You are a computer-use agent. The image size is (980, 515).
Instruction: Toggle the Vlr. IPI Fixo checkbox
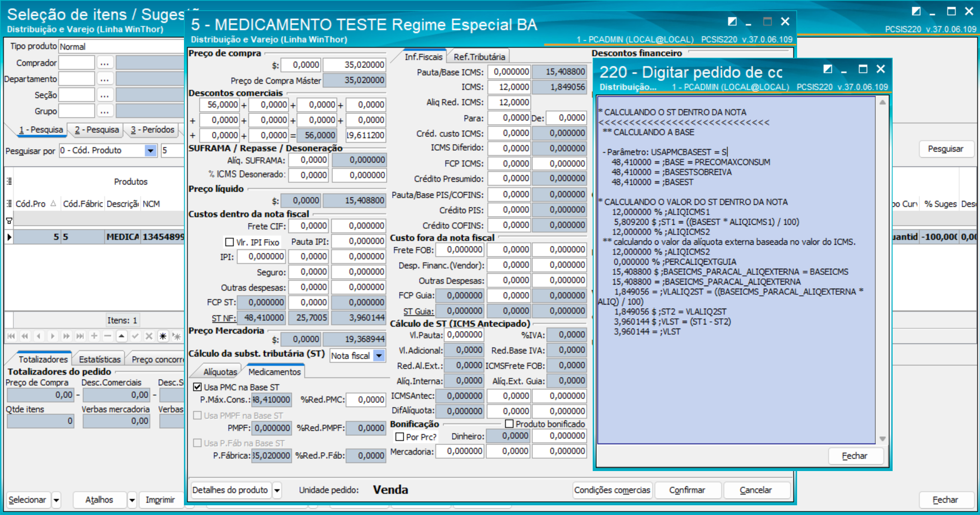229,242
